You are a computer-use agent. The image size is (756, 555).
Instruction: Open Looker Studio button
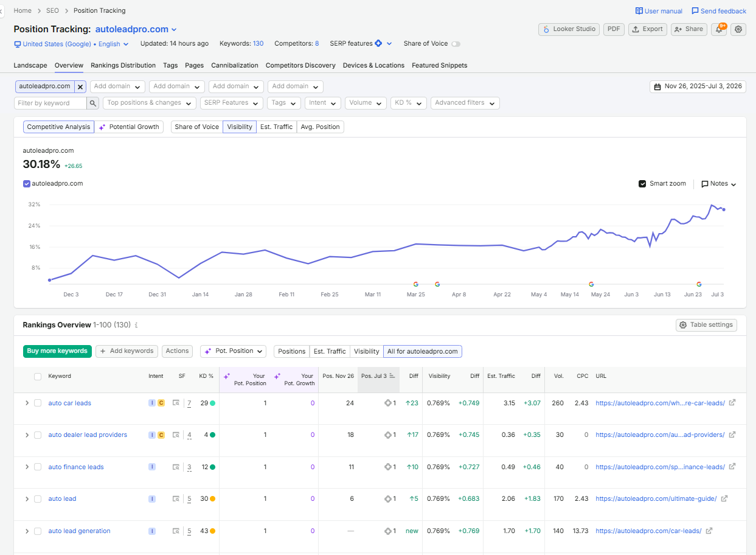(569, 29)
